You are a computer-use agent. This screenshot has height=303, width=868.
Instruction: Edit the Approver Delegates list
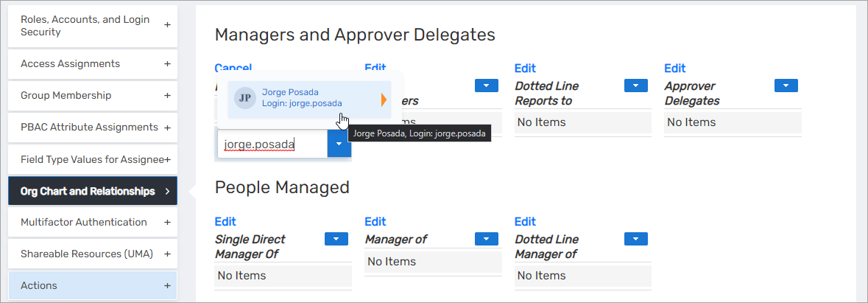pyautogui.click(x=674, y=68)
